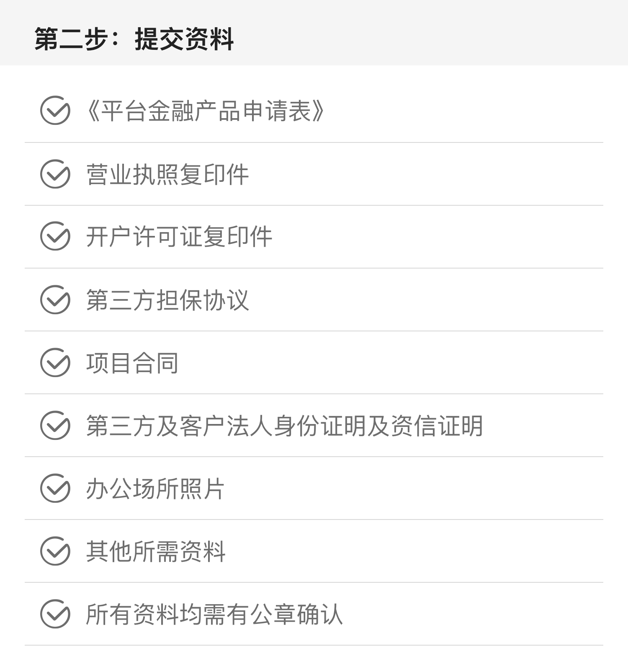Click check icon next to 开户许可证复印件
Image resolution: width=628 pixels, height=672 pixels.
click(55, 237)
